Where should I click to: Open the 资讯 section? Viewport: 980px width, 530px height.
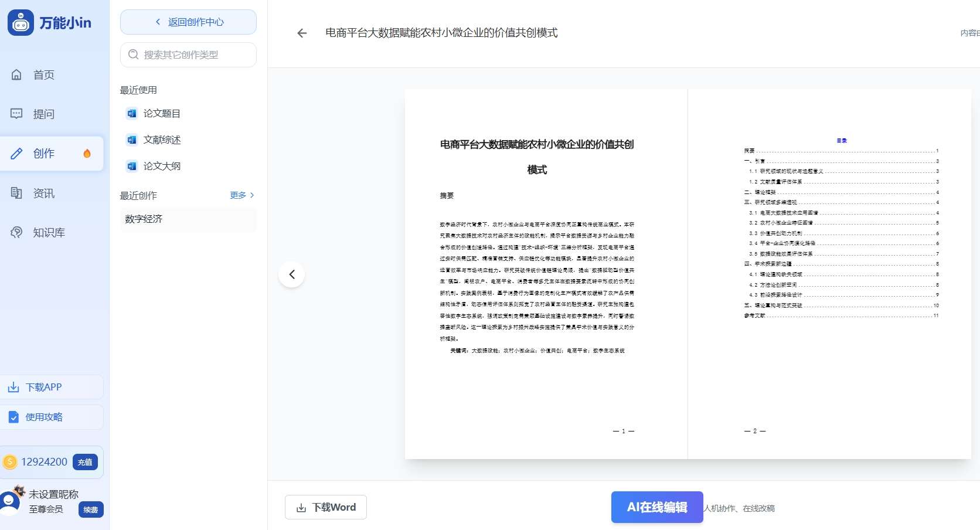16,193
